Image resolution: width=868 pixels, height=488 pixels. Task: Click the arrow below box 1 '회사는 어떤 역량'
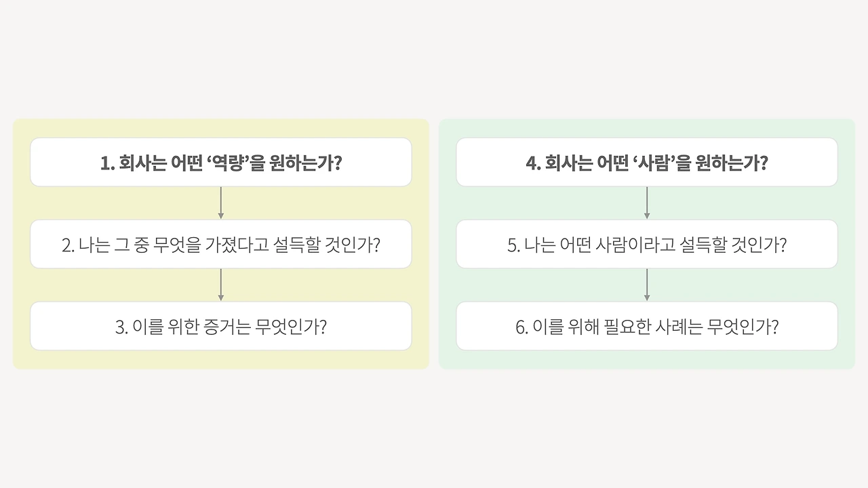(x=221, y=203)
